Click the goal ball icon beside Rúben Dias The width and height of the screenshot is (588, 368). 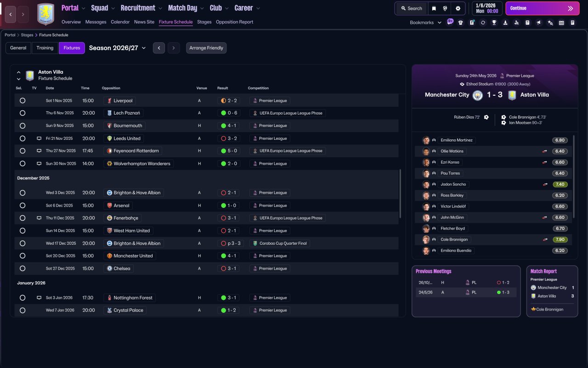pos(486,117)
